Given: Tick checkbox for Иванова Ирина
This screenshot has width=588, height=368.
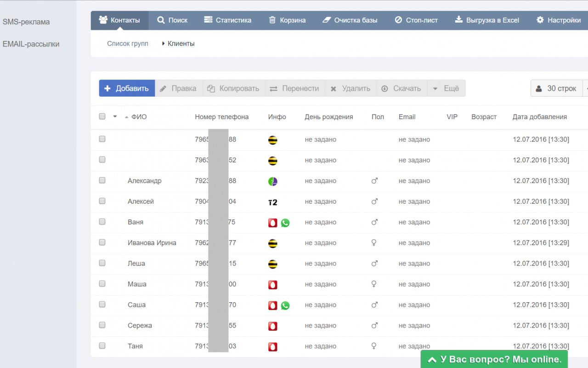Looking at the screenshot, I should point(102,242).
